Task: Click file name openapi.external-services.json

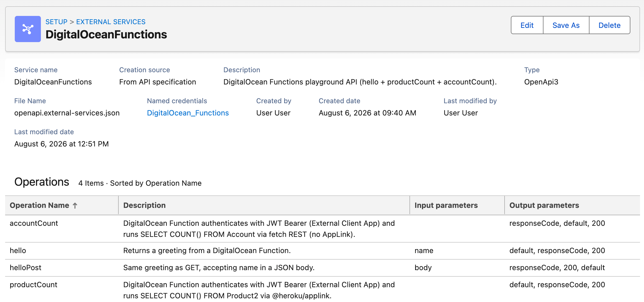Action: pyautogui.click(x=67, y=113)
